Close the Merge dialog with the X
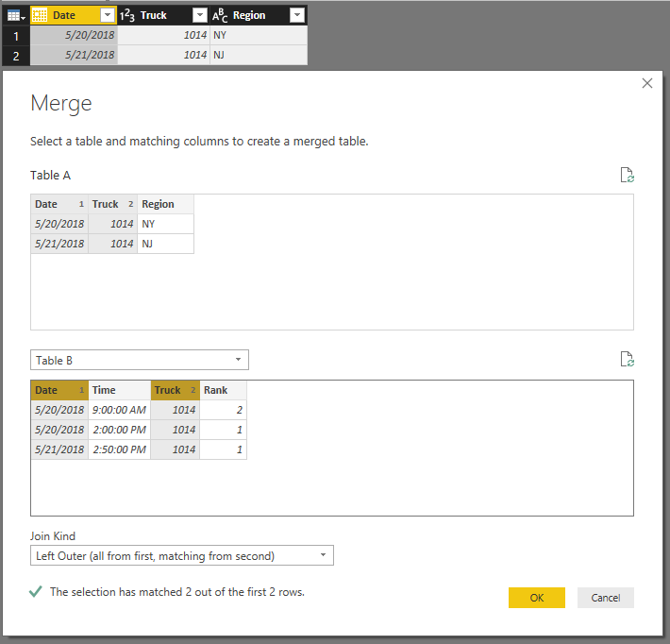The height and width of the screenshot is (644, 670). point(647,83)
